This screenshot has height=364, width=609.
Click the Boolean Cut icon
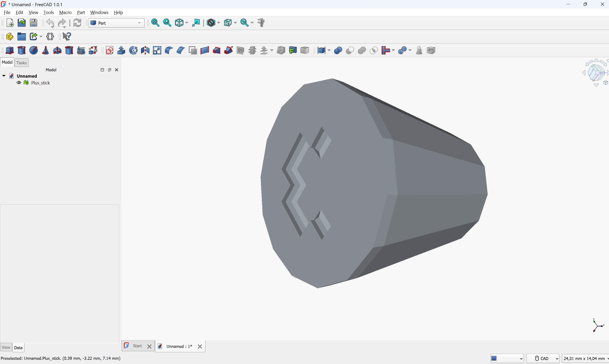click(x=350, y=50)
